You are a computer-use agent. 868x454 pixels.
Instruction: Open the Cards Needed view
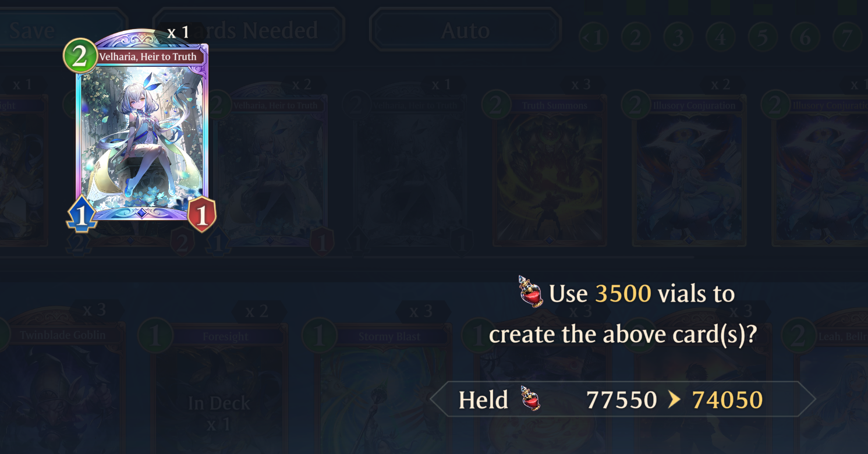pos(249,30)
